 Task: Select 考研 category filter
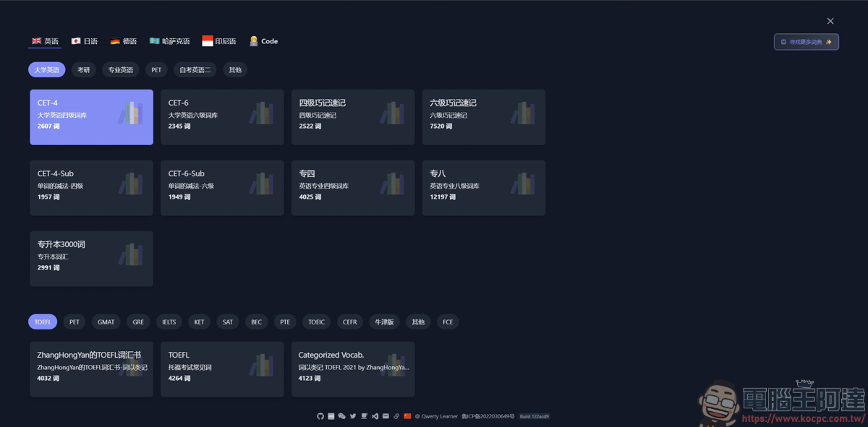pyautogui.click(x=84, y=70)
